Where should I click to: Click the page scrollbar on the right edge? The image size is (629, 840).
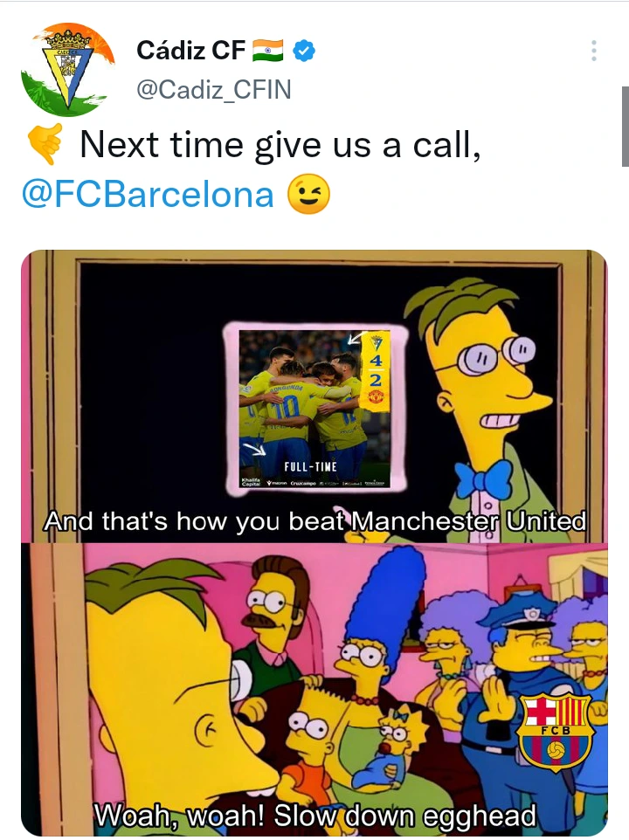(625, 127)
